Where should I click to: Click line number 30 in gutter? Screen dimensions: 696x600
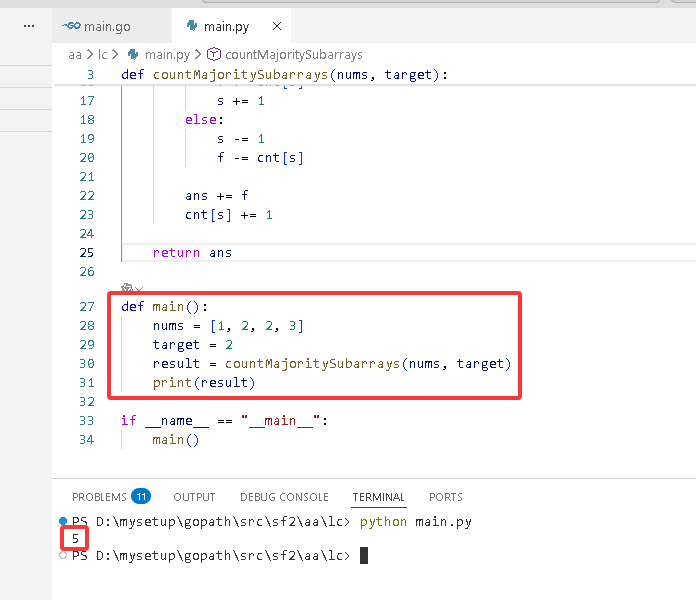(x=87, y=364)
